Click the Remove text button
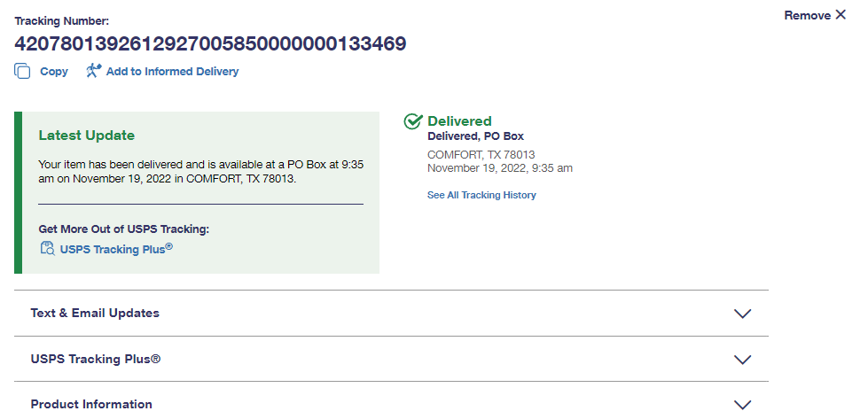Screen dimensions: 868x411 (x=807, y=15)
